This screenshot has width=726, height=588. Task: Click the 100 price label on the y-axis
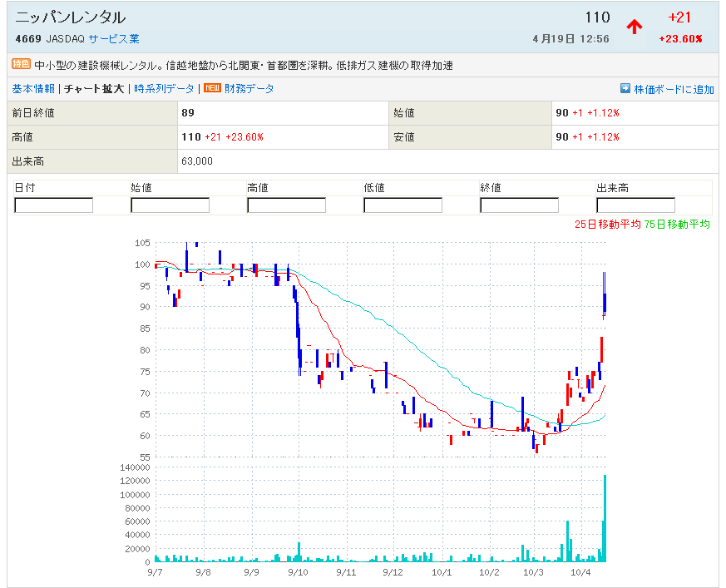coord(142,264)
